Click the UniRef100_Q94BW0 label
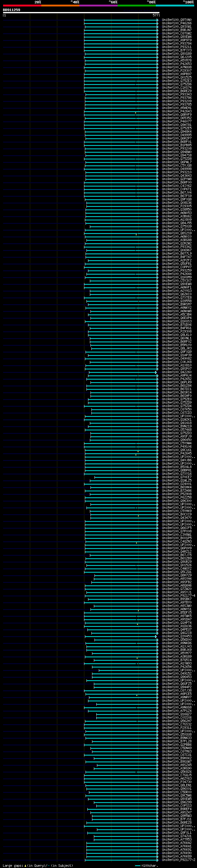The width and height of the screenshot is (197, 868). pyautogui.click(x=177, y=152)
